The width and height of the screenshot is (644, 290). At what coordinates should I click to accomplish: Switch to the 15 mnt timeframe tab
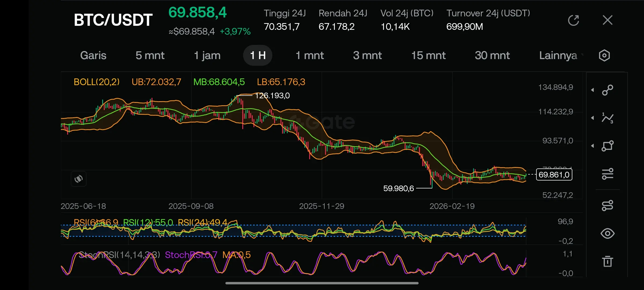pos(428,56)
